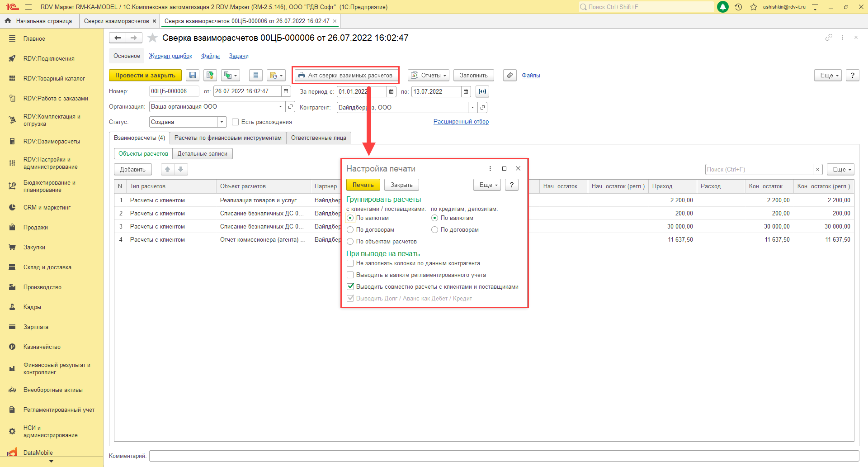Viewport: 868px width, 467px height.
Task: Switch to 'Расчеты по финансовым инструментам' tab
Action: (228, 138)
